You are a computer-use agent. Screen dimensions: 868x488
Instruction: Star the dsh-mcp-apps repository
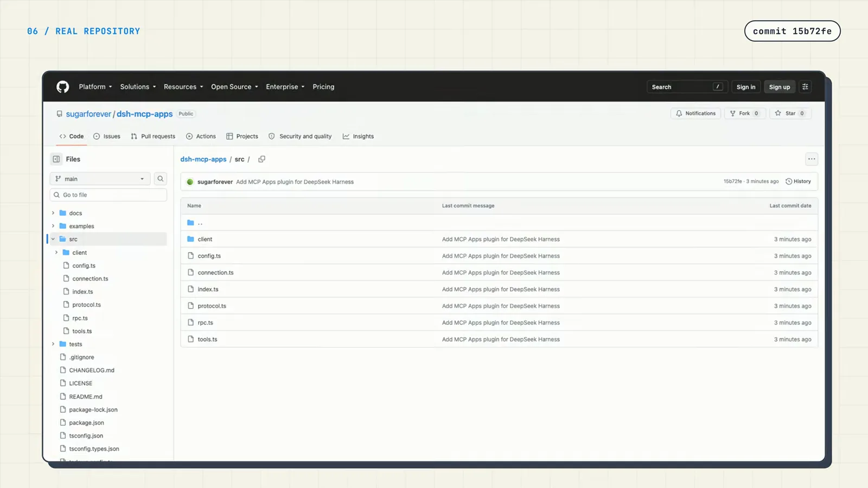[x=790, y=113]
